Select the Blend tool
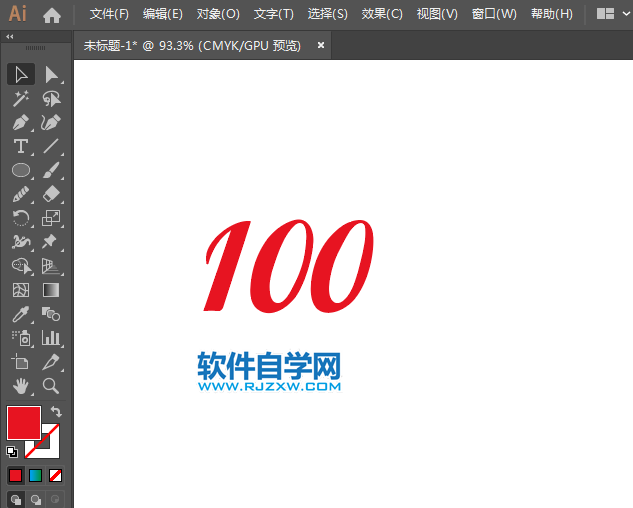The image size is (633, 508). (x=51, y=314)
